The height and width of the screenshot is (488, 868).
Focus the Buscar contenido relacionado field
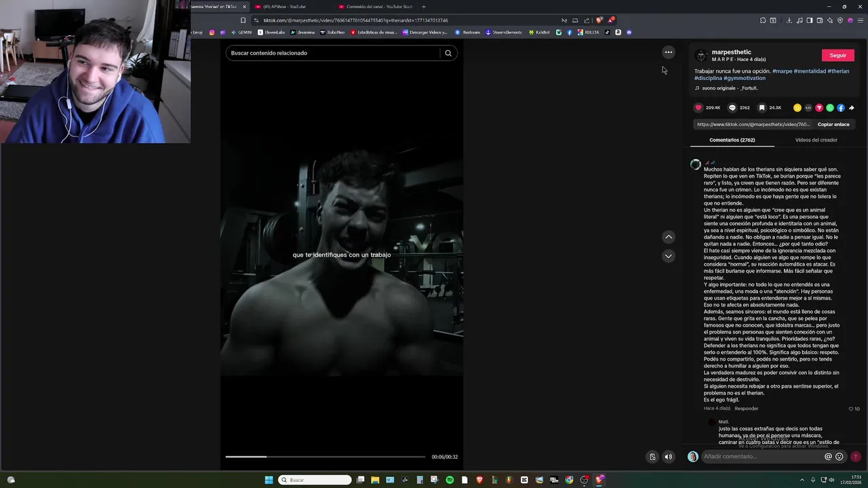coord(332,53)
